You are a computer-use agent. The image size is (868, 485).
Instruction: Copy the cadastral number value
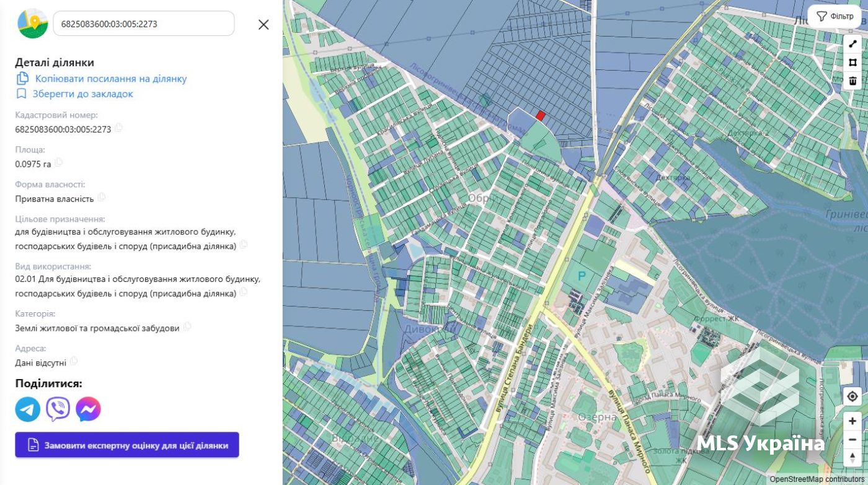[118, 128]
